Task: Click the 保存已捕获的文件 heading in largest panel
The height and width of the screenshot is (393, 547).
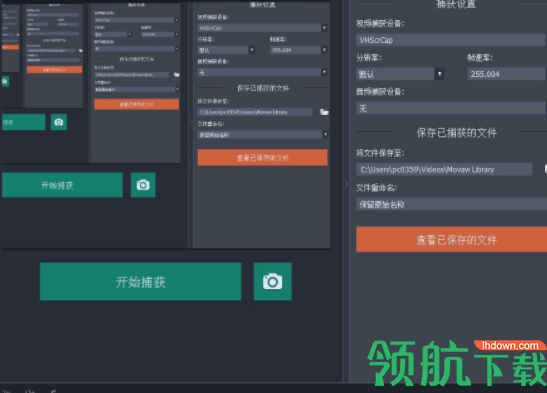Action: pos(456,133)
